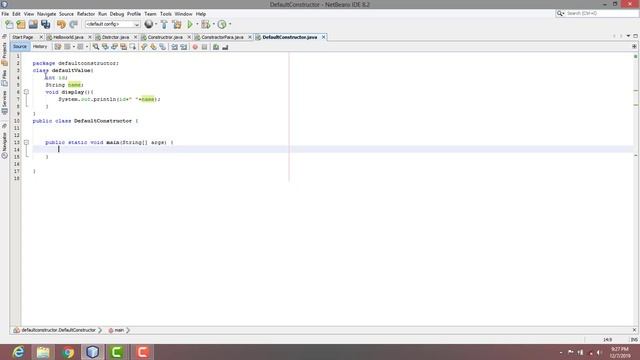
Task: Click the Save All icon
Action: [x=46, y=24]
